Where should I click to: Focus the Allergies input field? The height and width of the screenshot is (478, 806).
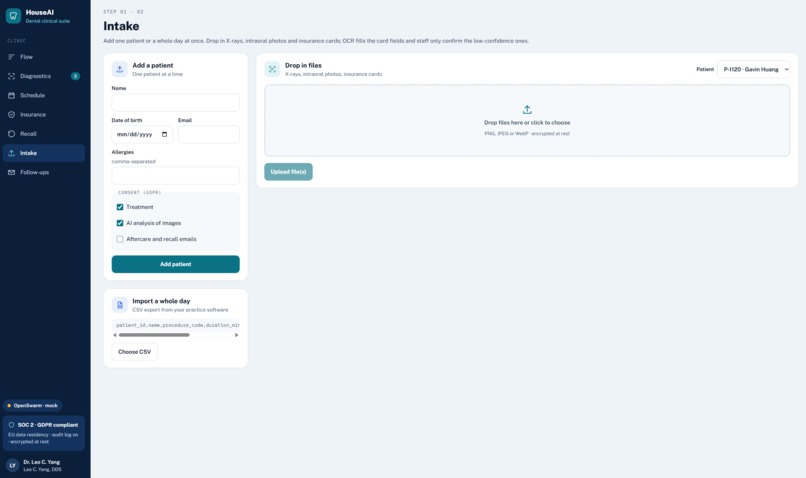(x=175, y=175)
